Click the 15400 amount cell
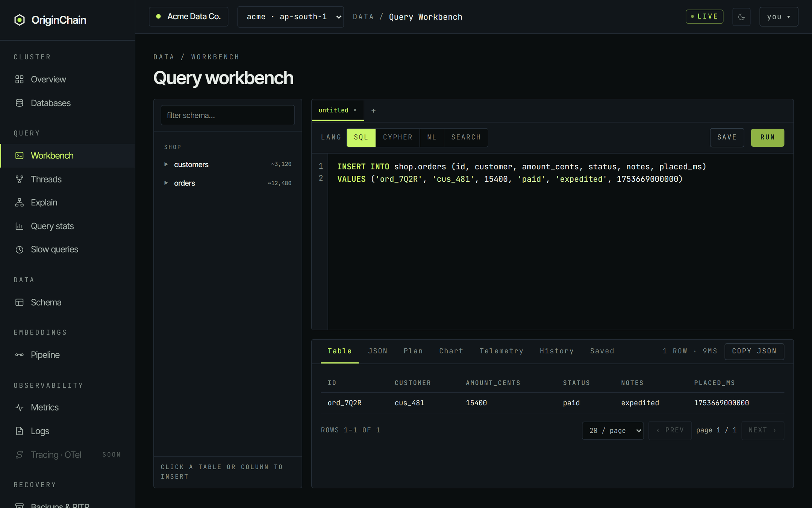Screen dimensions: 812x508 (476, 403)
